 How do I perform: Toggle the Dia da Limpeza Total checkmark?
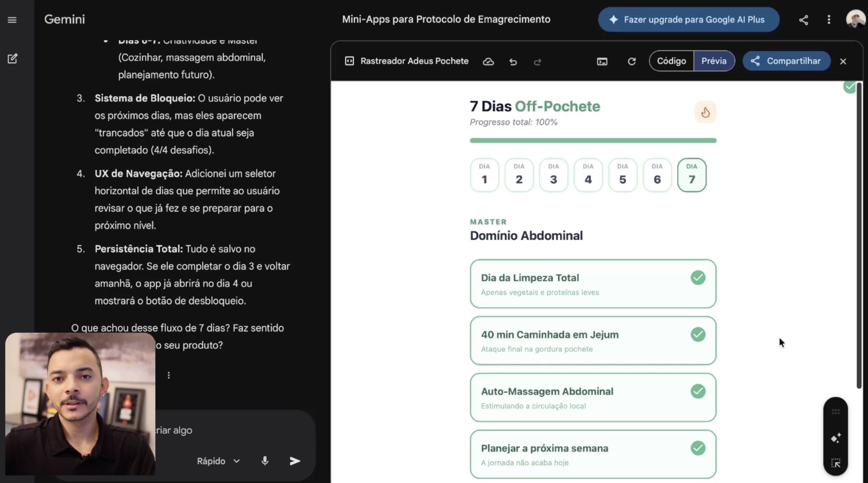(x=698, y=278)
